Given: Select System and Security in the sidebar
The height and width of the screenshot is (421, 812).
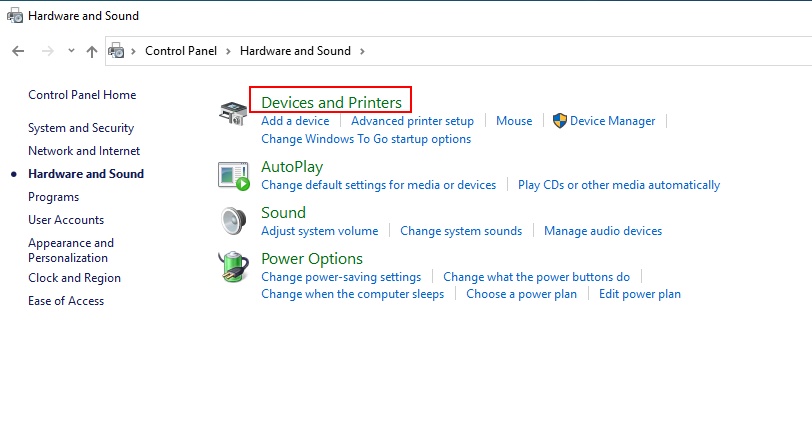Looking at the screenshot, I should [81, 128].
